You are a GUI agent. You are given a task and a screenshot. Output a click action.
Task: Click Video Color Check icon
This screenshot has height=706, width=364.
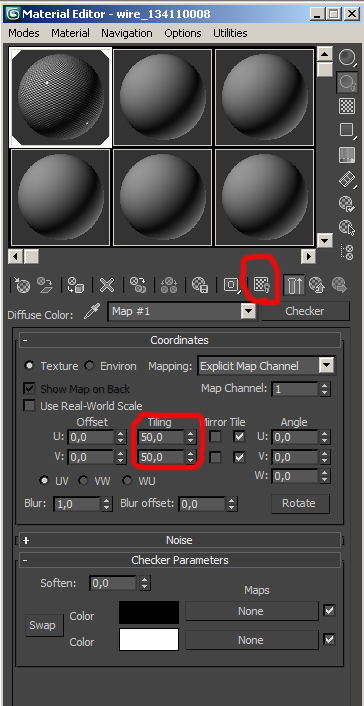pos(347,155)
